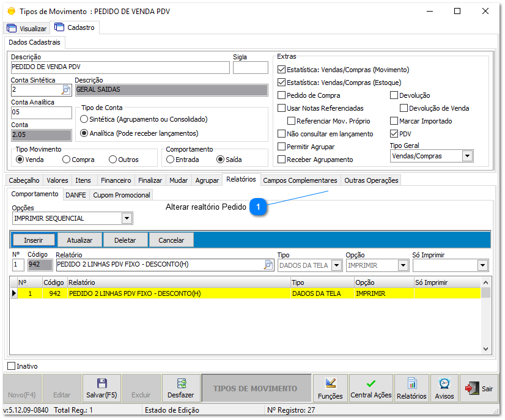
Task: Enable the Pedido de Compra checkbox
Action: [280, 95]
